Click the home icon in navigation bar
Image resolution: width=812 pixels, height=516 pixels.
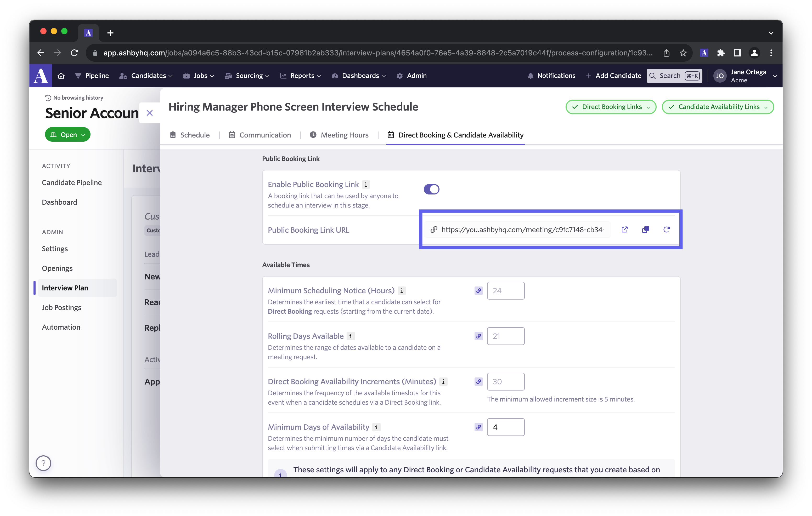[x=61, y=76]
